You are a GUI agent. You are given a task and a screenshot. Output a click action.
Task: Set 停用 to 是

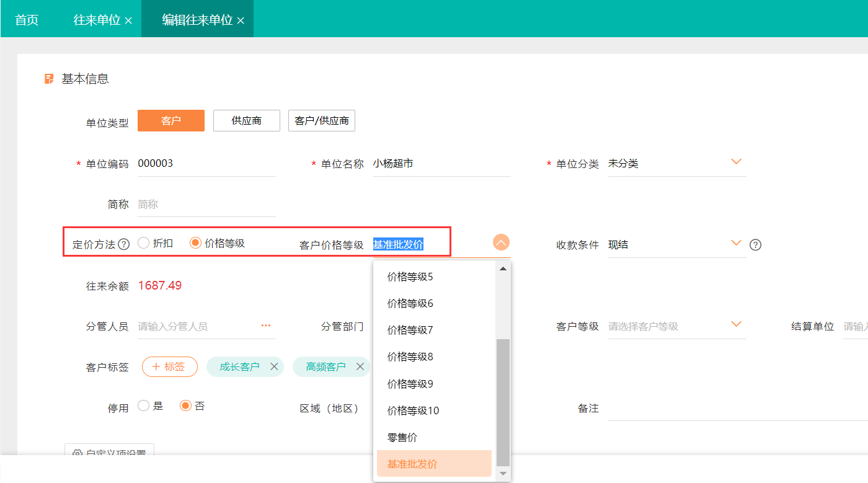coord(144,406)
